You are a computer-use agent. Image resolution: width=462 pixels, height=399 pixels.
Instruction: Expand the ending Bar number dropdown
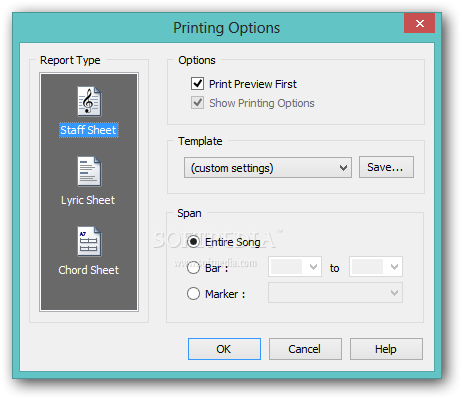pyautogui.click(x=376, y=267)
